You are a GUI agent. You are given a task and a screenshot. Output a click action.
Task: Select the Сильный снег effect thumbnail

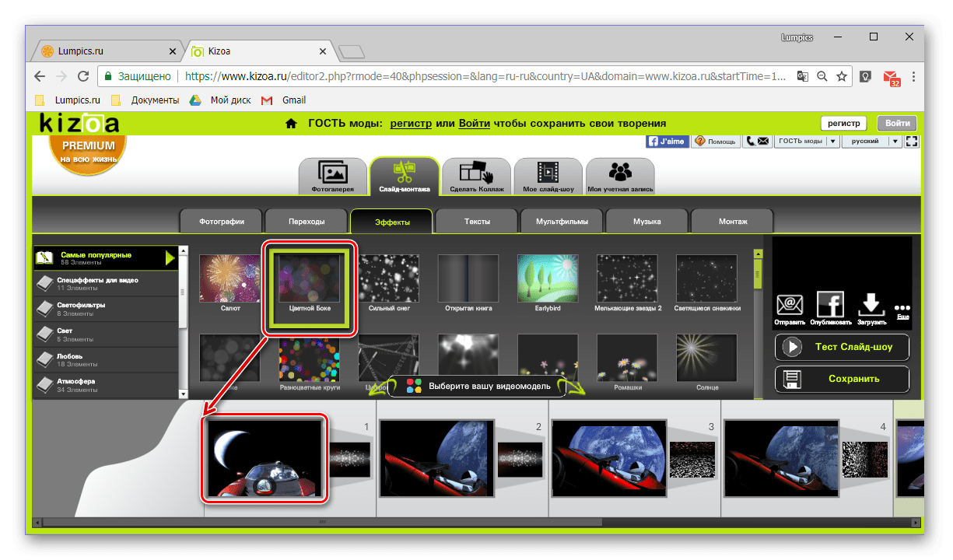coord(388,279)
